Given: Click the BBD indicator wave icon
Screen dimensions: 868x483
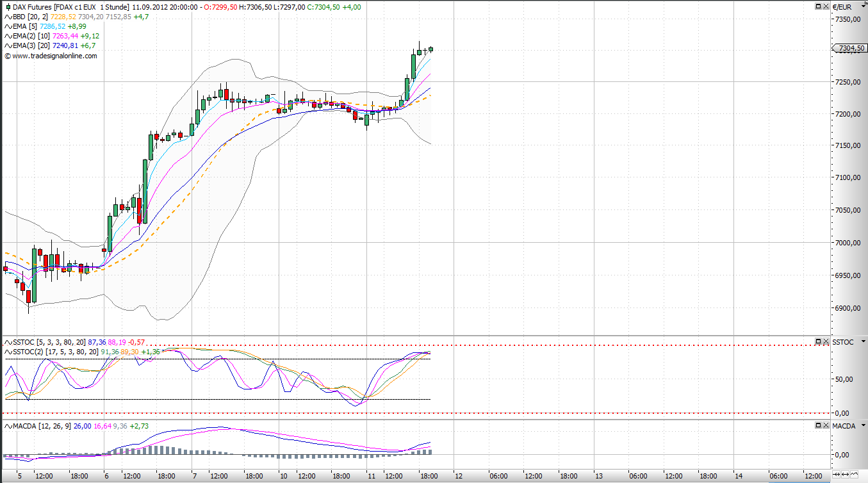Looking at the screenshot, I should (8, 17).
